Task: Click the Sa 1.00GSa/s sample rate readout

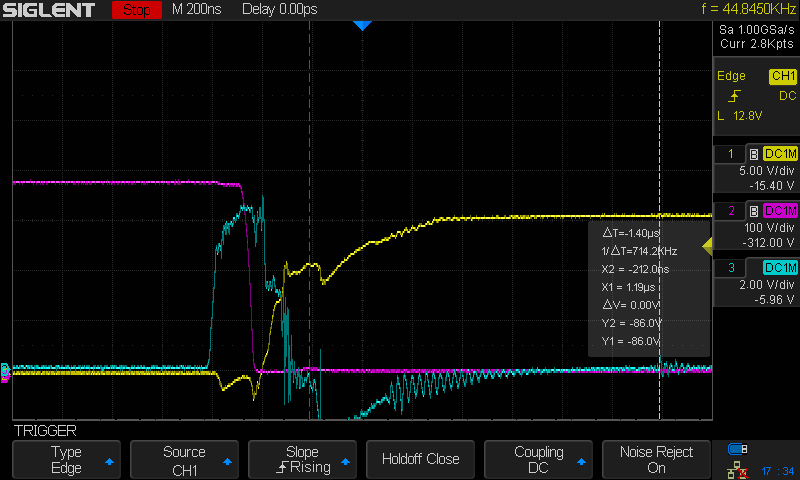Action: (757, 30)
